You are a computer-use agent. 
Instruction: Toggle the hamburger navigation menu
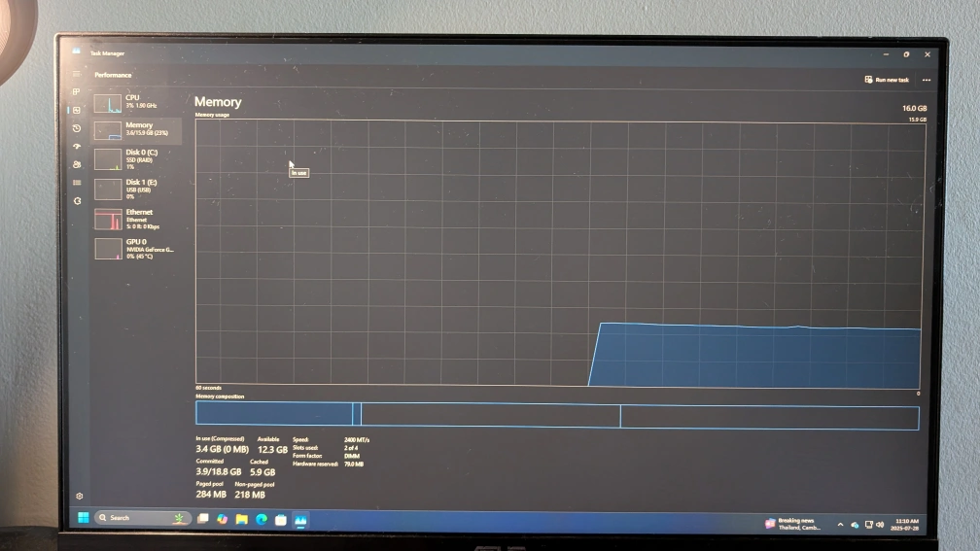coord(77,75)
